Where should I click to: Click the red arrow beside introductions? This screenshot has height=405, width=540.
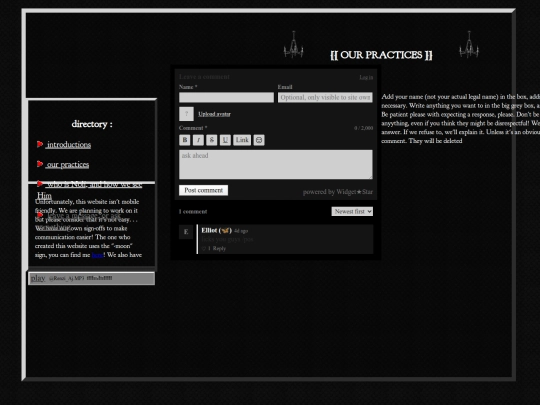[40, 144]
